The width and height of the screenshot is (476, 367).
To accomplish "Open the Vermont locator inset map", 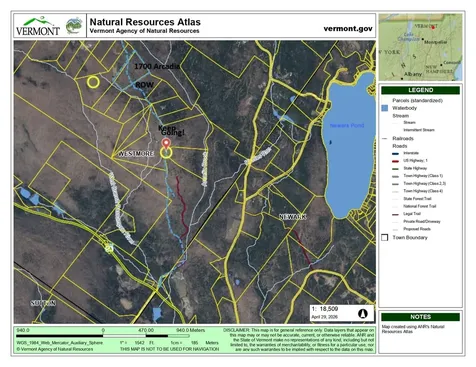I will [x=421, y=47].
